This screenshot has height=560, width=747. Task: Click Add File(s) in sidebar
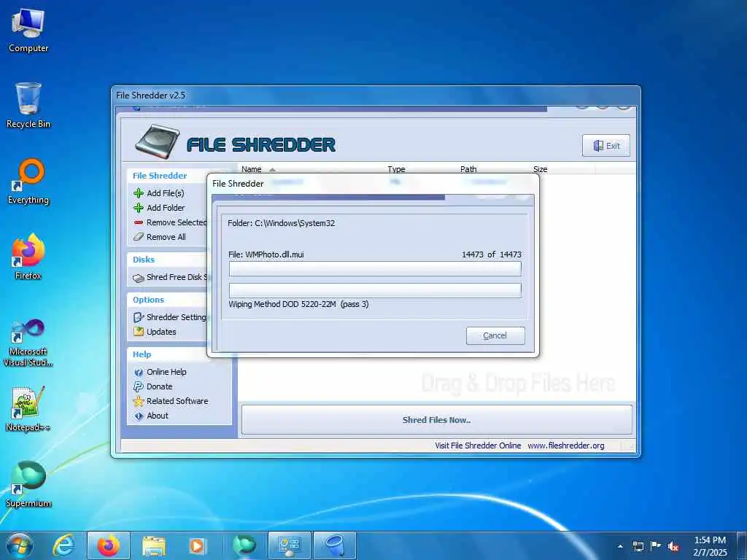click(166, 192)
